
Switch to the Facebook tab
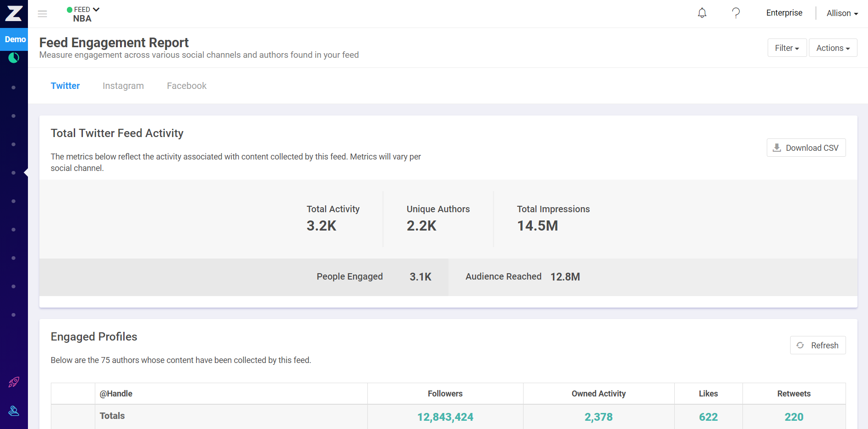tap(186, 86)
